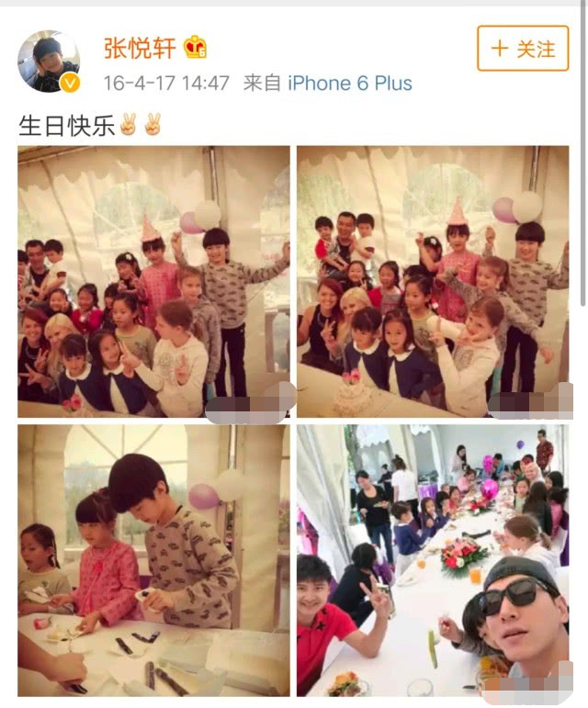Screen dimensions: 588x708
Task: Click the vertical scrollbar at right edge
Action: tap(582, 153)
